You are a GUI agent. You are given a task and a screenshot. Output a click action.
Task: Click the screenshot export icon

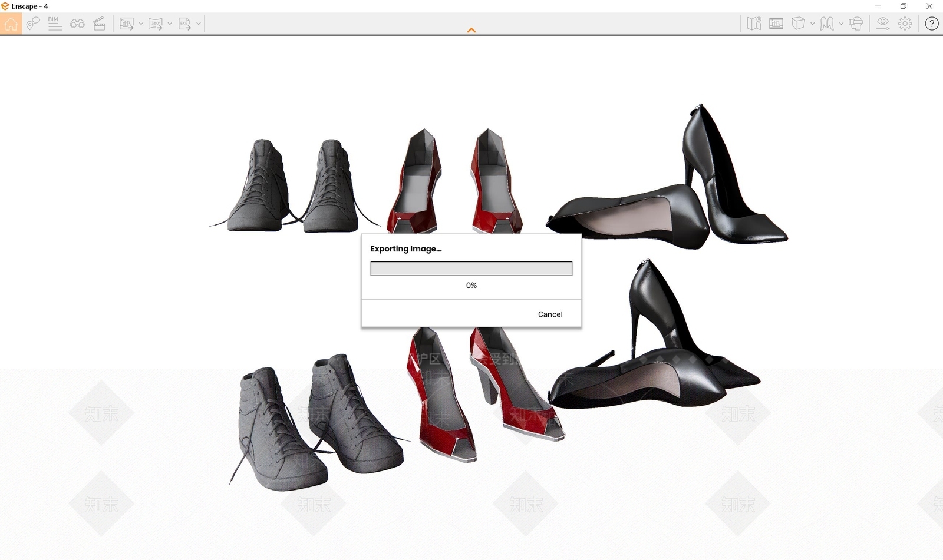pyautogui.click(x=126, y=24)
